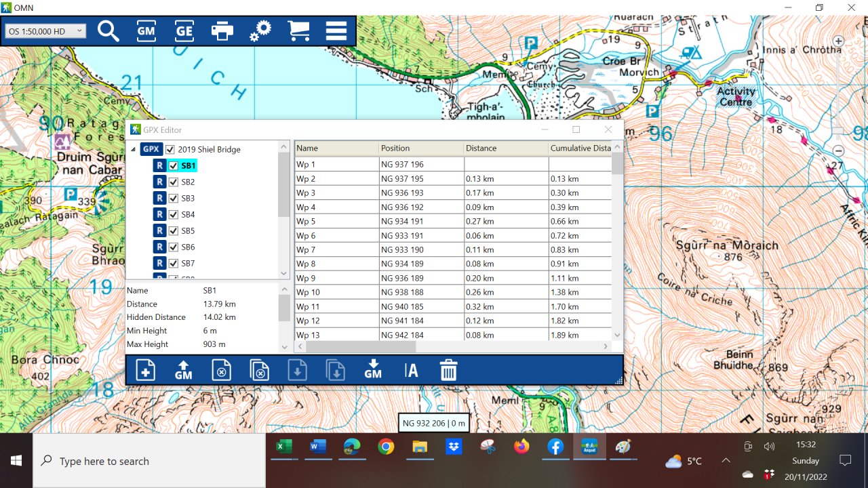Open the settings gear
868x488 pixels.
pos(260,30)
